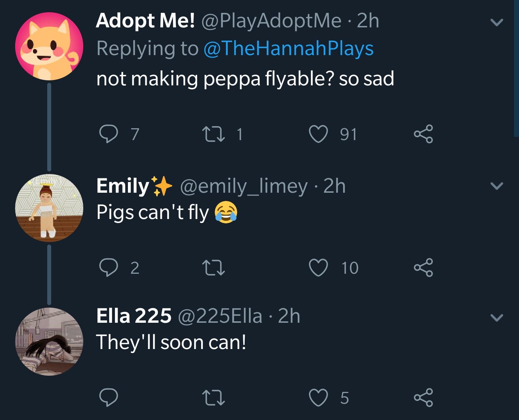Reply to Emily's "Pigs can't fly" tweet
The height and width of the screenshot is (420, 519).
click(108, 268)
